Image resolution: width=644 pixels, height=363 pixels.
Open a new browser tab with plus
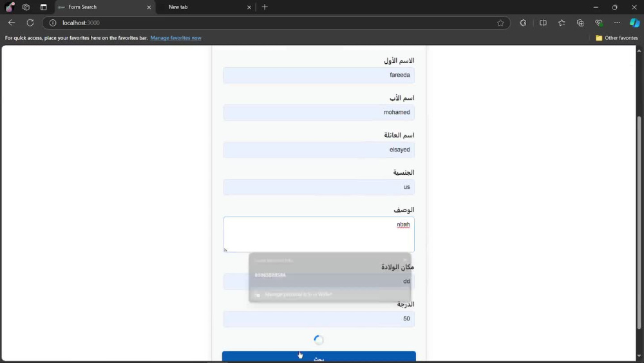(265, 7)
